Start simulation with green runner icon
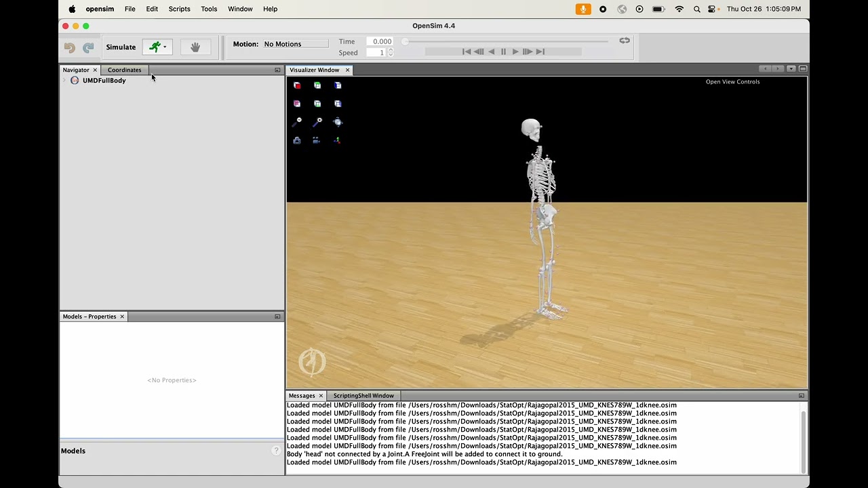This screenshot has width=868, height=488. (155, 47)
